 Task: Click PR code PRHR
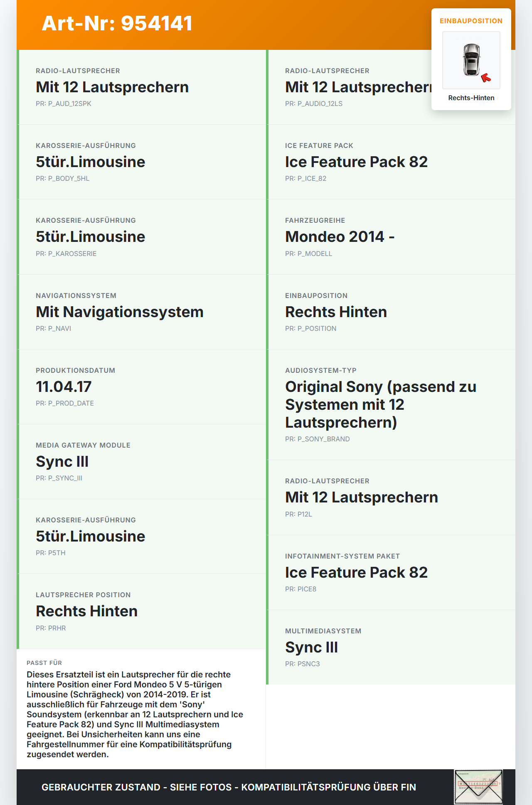pos(51,628)
